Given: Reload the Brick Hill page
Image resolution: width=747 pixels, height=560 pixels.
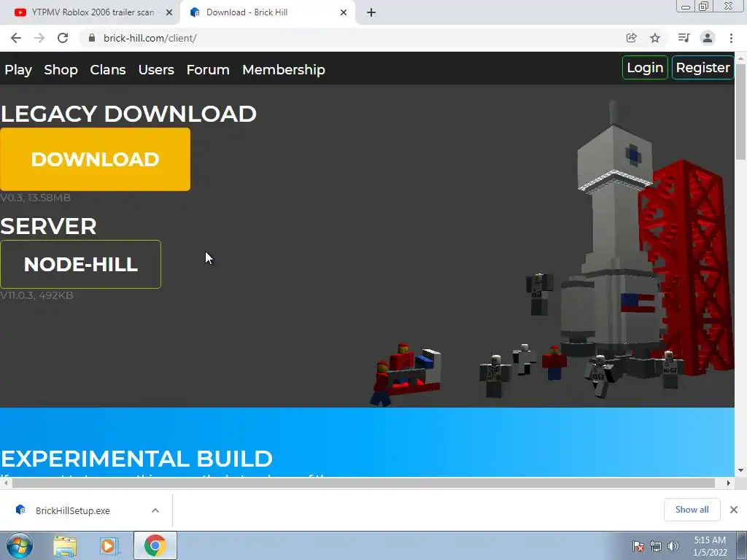Looking at the screenshot, I should 63,38.
